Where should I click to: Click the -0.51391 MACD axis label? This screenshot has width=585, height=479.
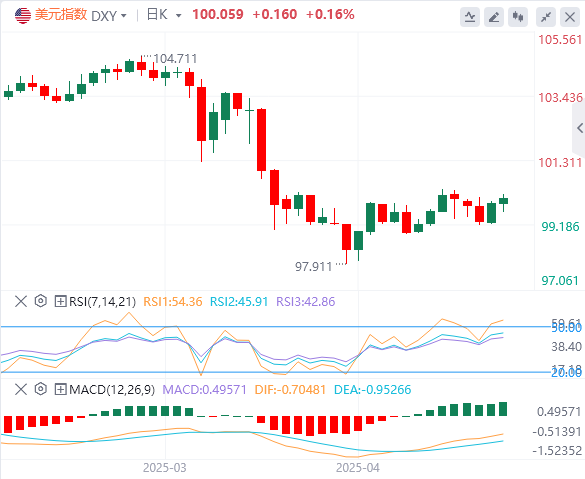[x=557, y=432]
